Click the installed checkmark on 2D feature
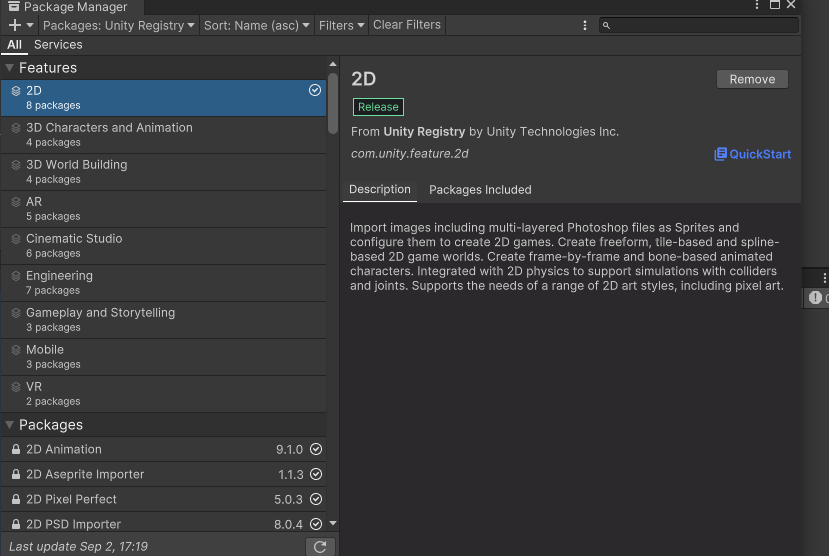The image size is (829, 556). 315,90
